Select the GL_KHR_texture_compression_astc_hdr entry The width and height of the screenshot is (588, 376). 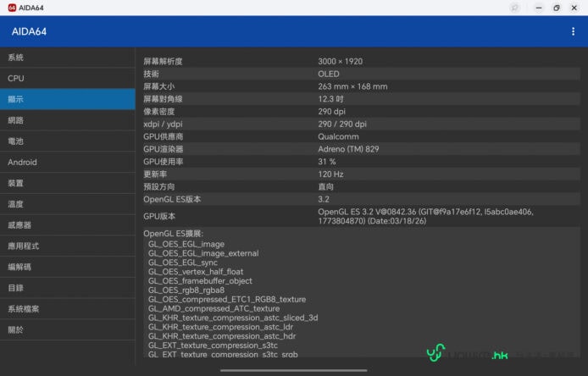pos(222,336)
